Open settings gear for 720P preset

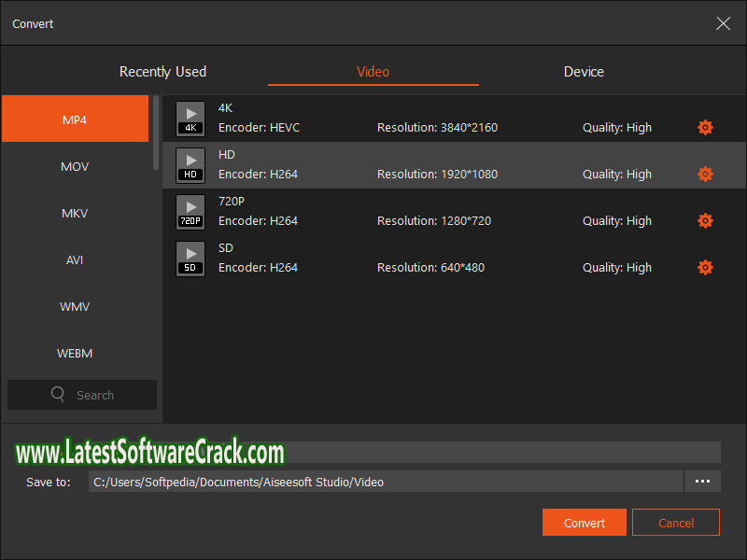coord(705,221)
